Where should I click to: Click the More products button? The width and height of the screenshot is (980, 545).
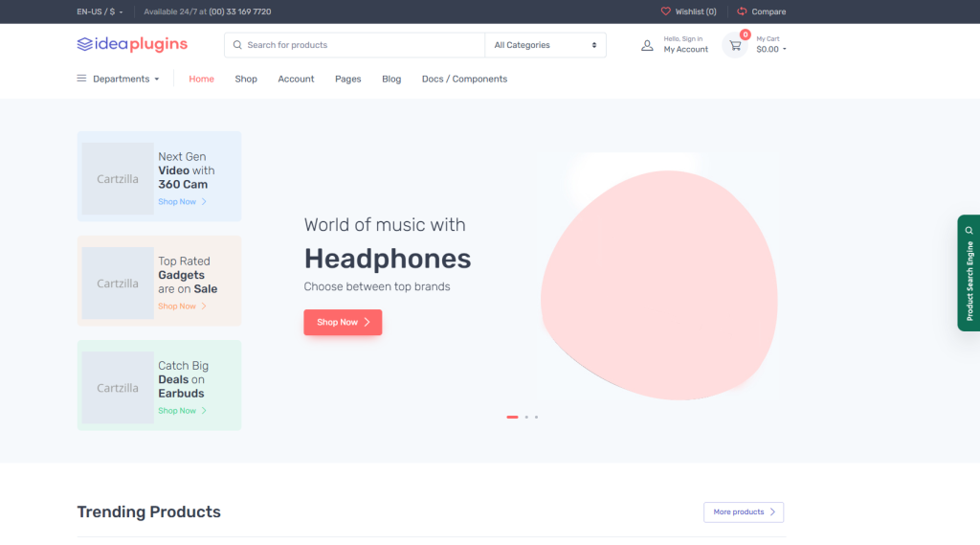(x=744, y=511)
